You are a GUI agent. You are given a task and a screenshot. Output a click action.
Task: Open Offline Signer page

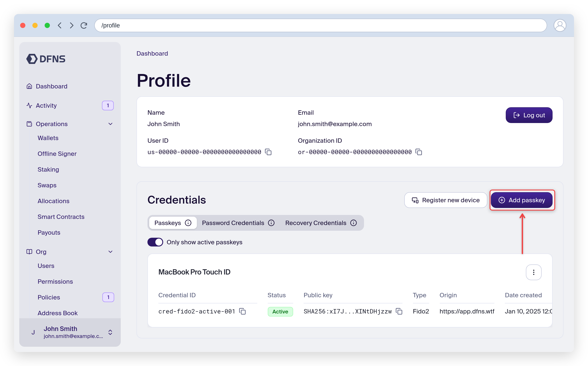(x=57, y=154)
